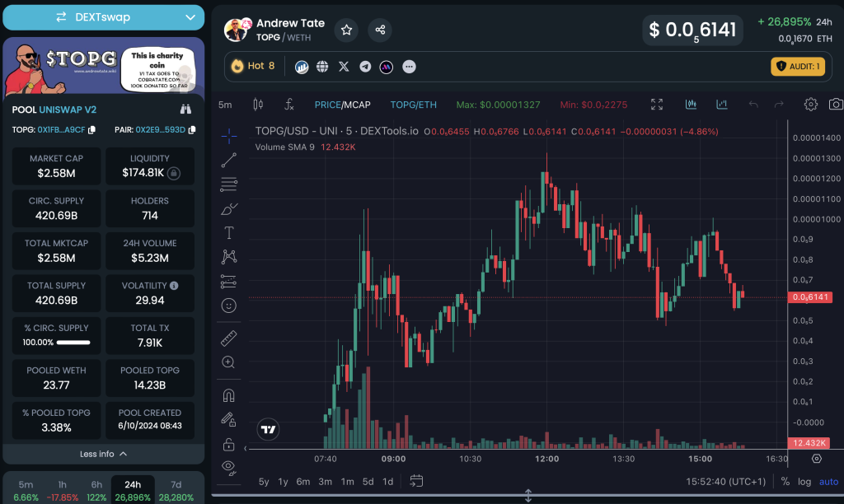Toggle TOPG/ETH chart denomination
This screenshot has height=504, width=844.
click(x=414, y=105)
